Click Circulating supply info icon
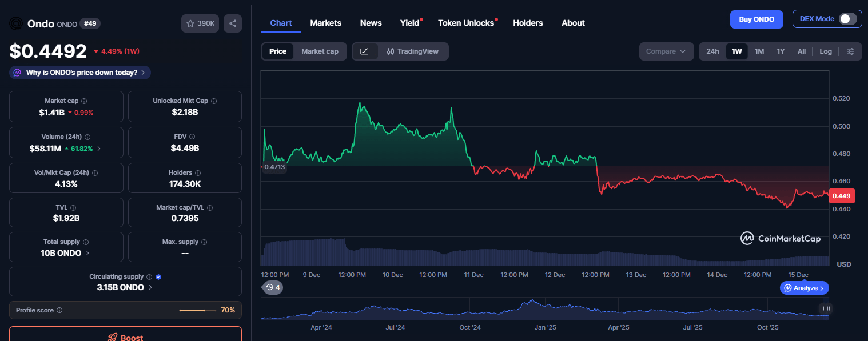 point(149,277)
